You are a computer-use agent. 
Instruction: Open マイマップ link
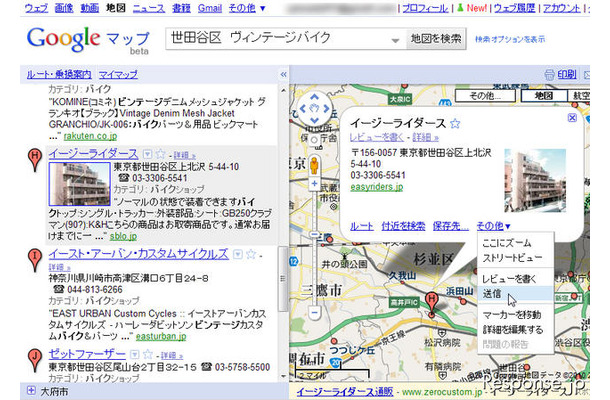[118, 74]
